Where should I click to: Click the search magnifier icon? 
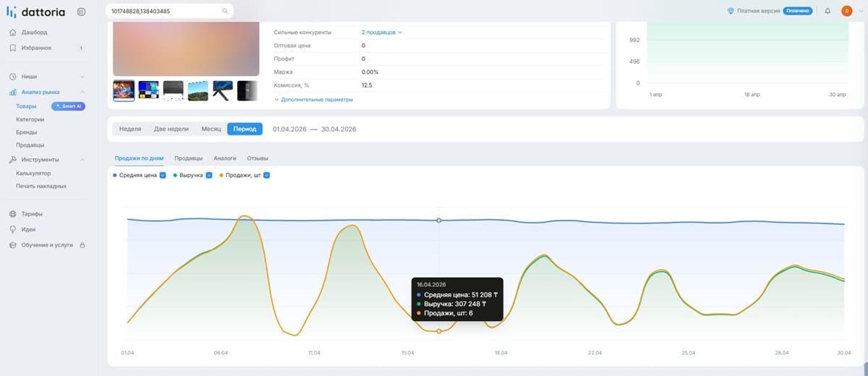tap(225, 11)
